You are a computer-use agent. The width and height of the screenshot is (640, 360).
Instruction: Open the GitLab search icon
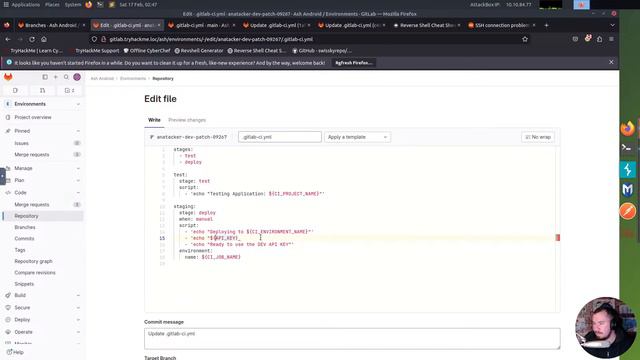66,77
